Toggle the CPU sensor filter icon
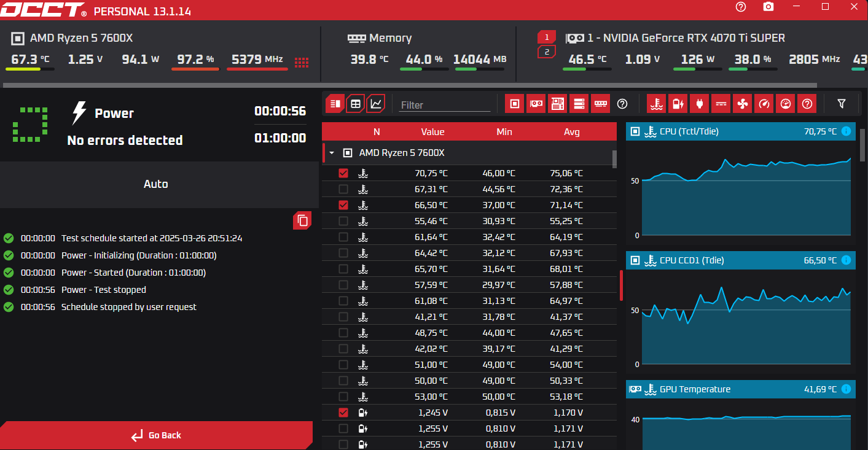Screen dimensions: 868x450 click(515, 104)
